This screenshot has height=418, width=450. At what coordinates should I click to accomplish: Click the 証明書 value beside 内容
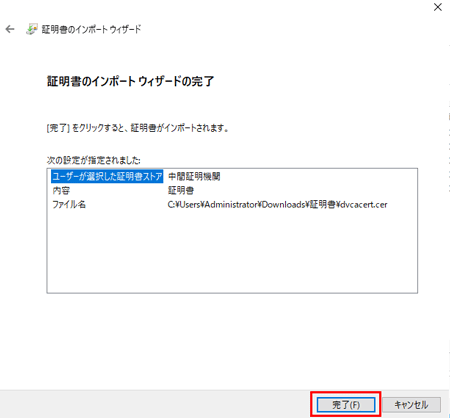181,190
